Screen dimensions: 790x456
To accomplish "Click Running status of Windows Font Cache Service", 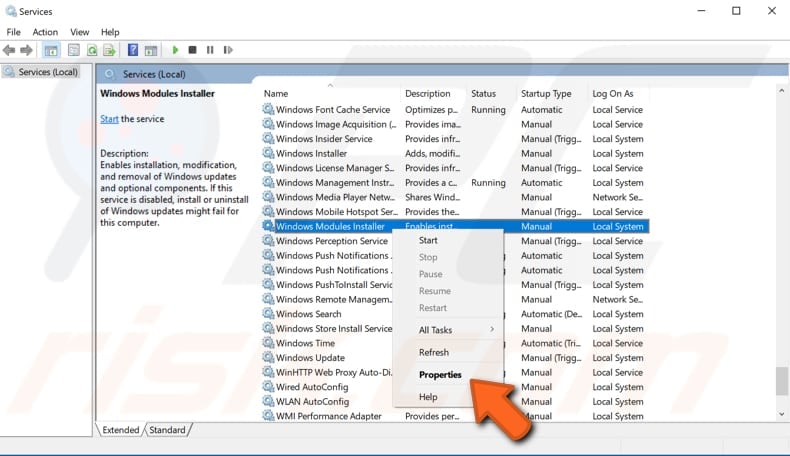I will coord(488,109).
